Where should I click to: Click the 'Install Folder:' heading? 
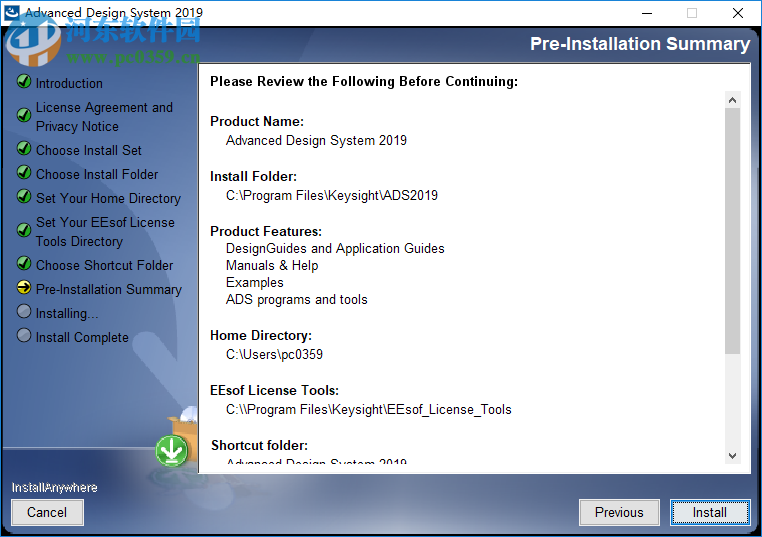(253, 176)
